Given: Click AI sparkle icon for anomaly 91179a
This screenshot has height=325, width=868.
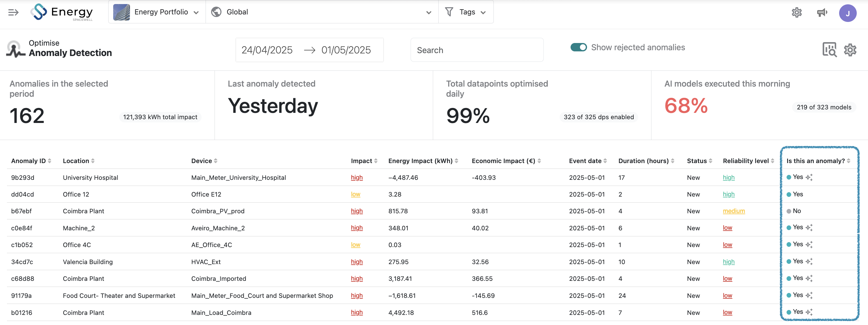Looking at the screenshot, I should click(809, 295).
